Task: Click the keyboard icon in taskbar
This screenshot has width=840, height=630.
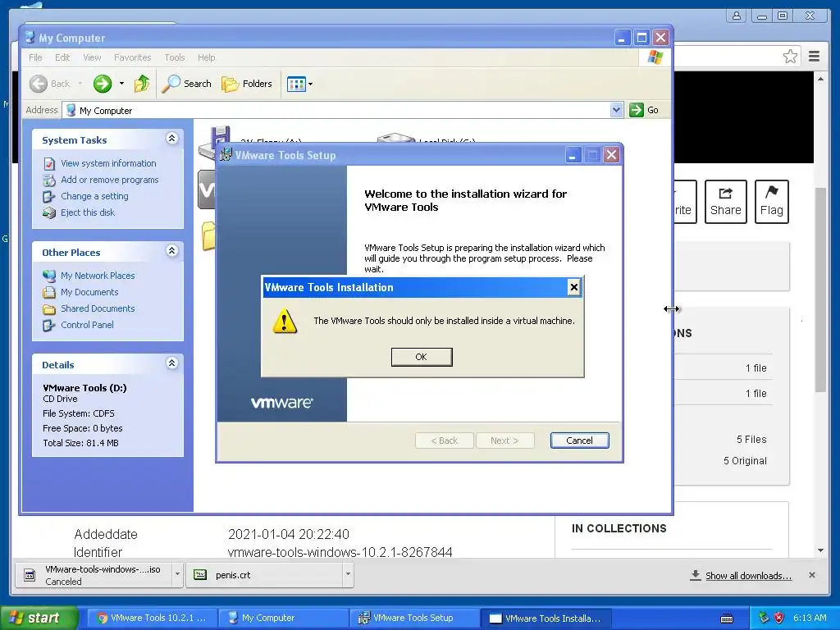Action: [x=727, y=619]
